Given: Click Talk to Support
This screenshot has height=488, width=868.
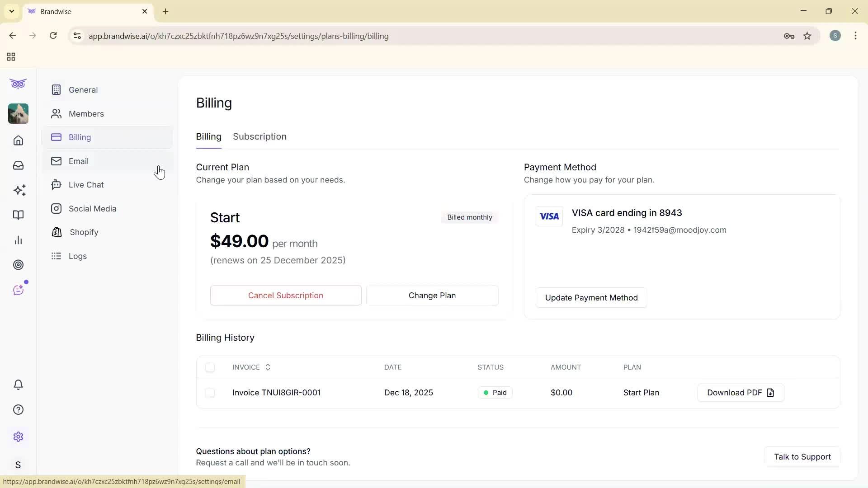Looking at the screenshot, I should (802, 457).
